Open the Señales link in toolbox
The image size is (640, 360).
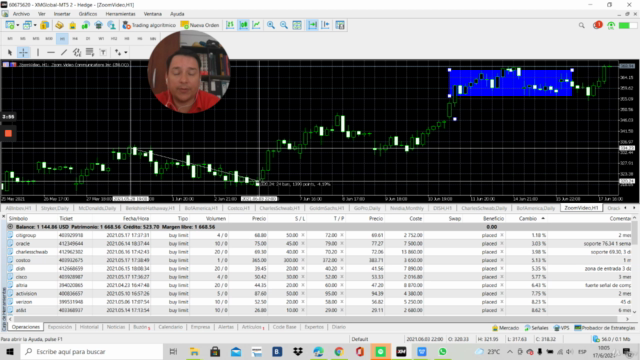pos(536,328)
